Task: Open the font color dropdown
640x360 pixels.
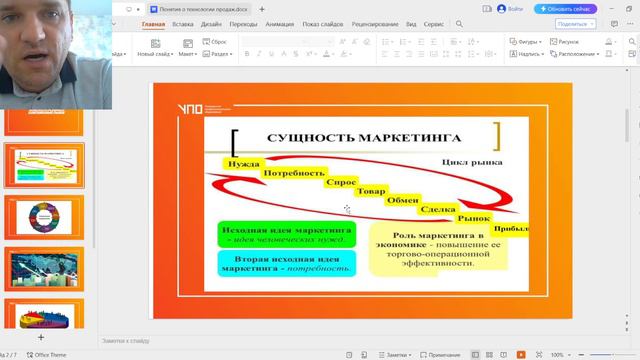Action: coord(333,54)
